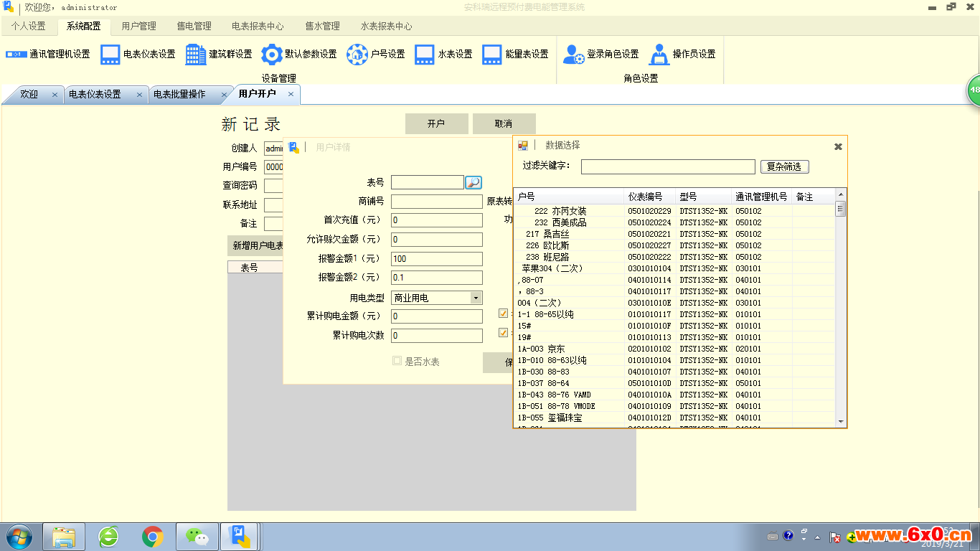The height and width of the screenshot is (551, 980).
Task: Sort the list by 仪表编号 column header
Action: [651, 197]
